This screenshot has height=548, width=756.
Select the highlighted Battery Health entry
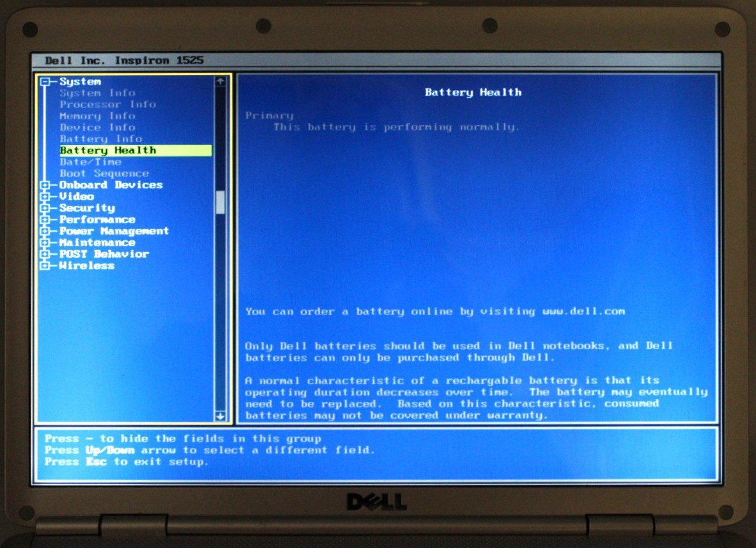click(x=135, y=150)
